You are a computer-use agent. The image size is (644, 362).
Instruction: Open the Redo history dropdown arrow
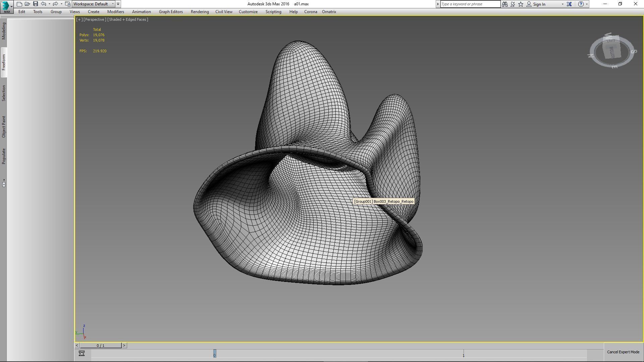point(61,4)
